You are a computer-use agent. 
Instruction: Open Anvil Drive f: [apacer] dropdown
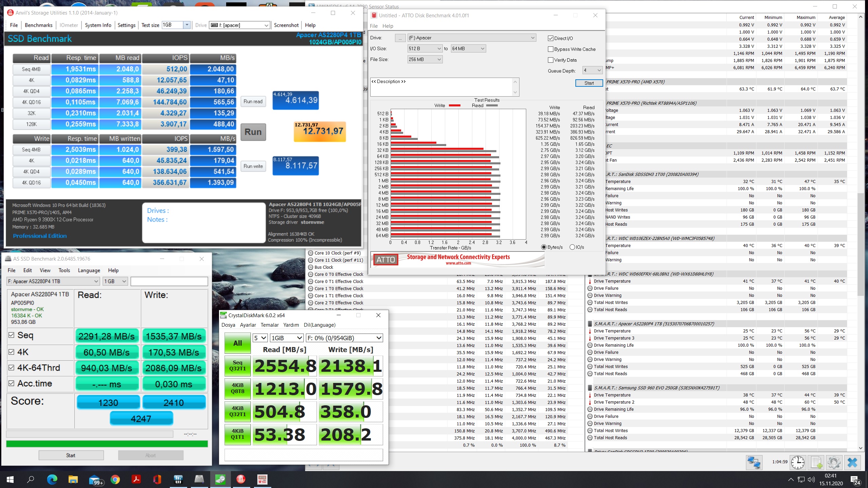click(x=239, y=25)
